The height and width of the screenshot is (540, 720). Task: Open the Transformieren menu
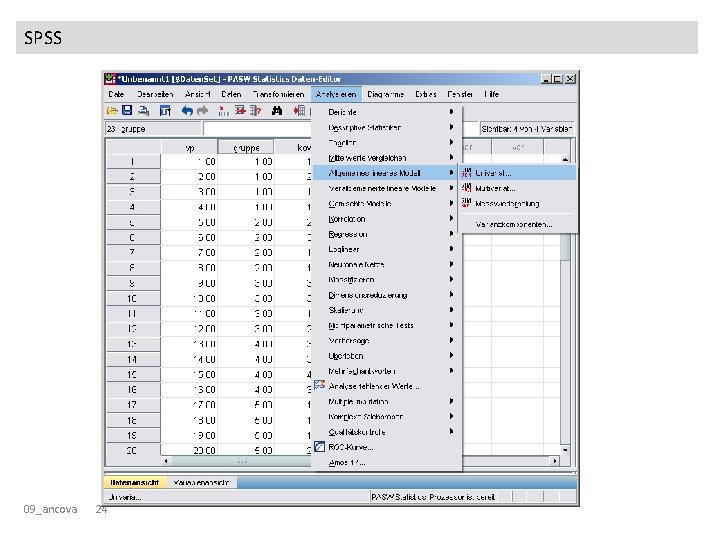pyautogui.click(x=278, y=94)
